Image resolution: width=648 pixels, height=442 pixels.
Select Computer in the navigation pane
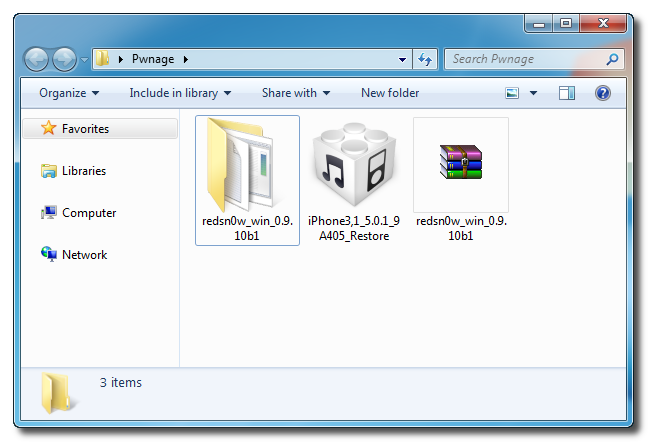tap(89, 213)
